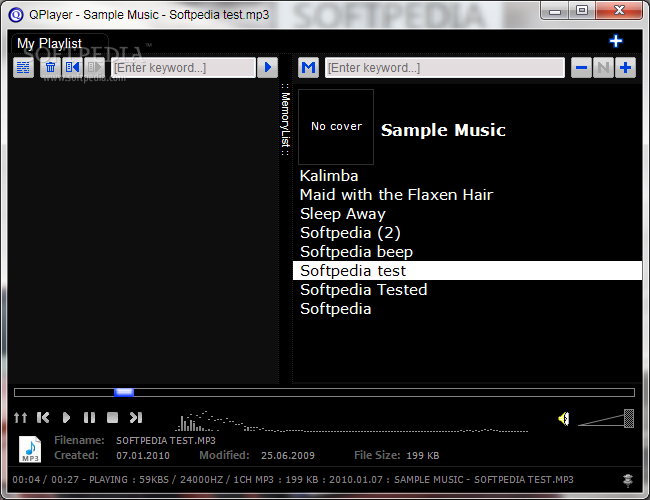This screenshot has height=500, width=650.
Task: Click the volume slider handle
Action: click(x=629, y=418)
